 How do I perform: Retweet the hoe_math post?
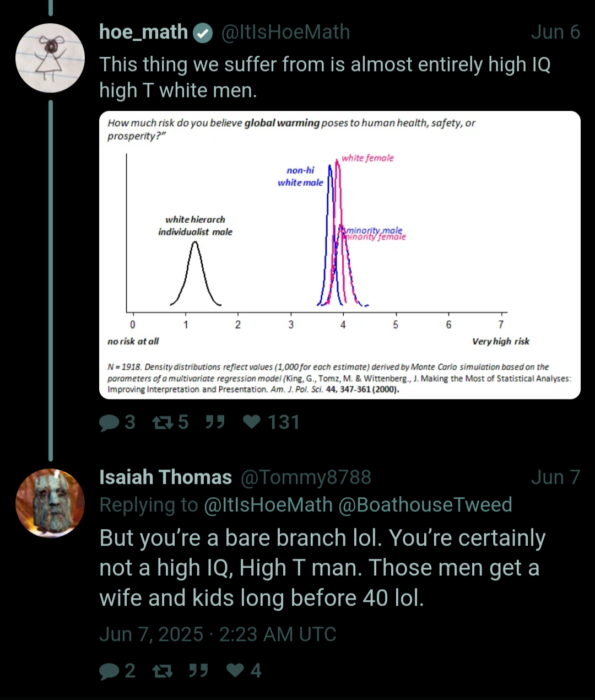click(163, 423)
